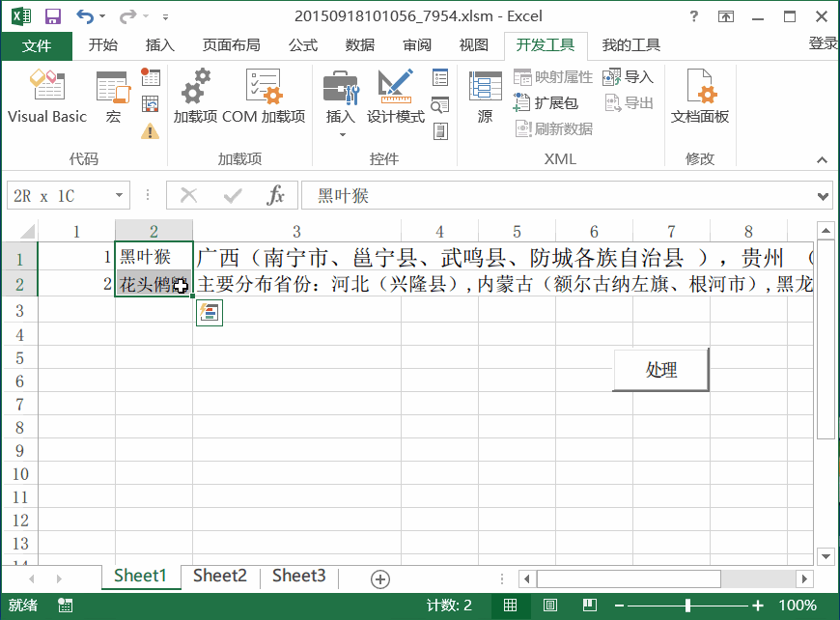This screenshot has width=840, height=620.
Task: Add a new sheet with plus button
Action: 380,578
